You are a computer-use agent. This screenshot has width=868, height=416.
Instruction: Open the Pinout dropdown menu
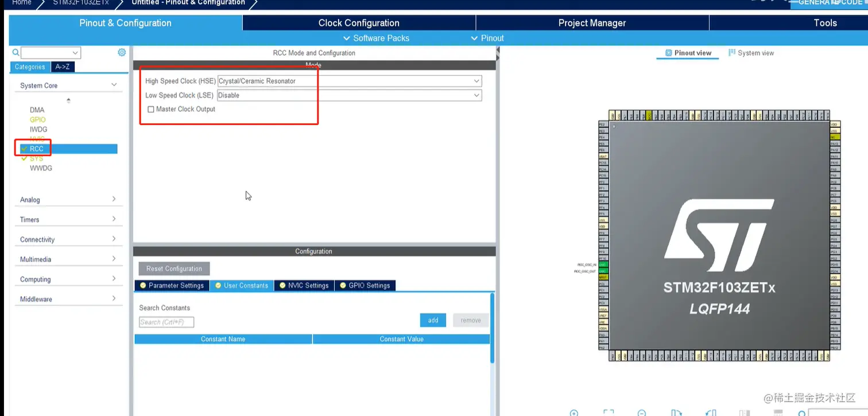click(x=487, y=38)
